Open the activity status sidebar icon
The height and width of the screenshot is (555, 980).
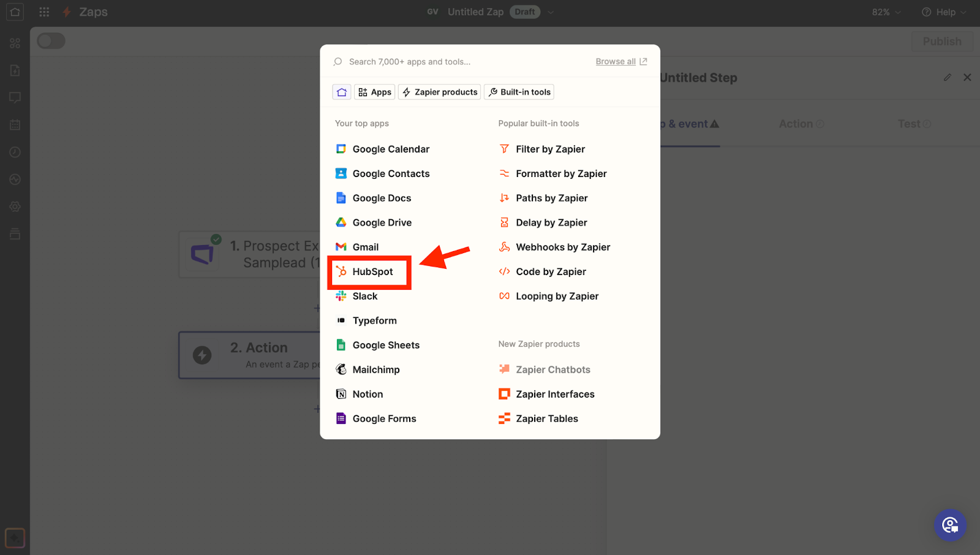tap(15, 179)
